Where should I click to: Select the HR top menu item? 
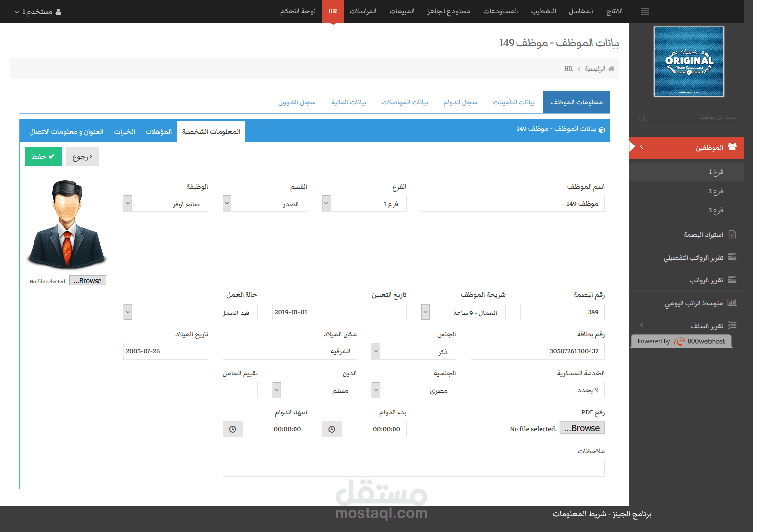(x=333, y=11)
